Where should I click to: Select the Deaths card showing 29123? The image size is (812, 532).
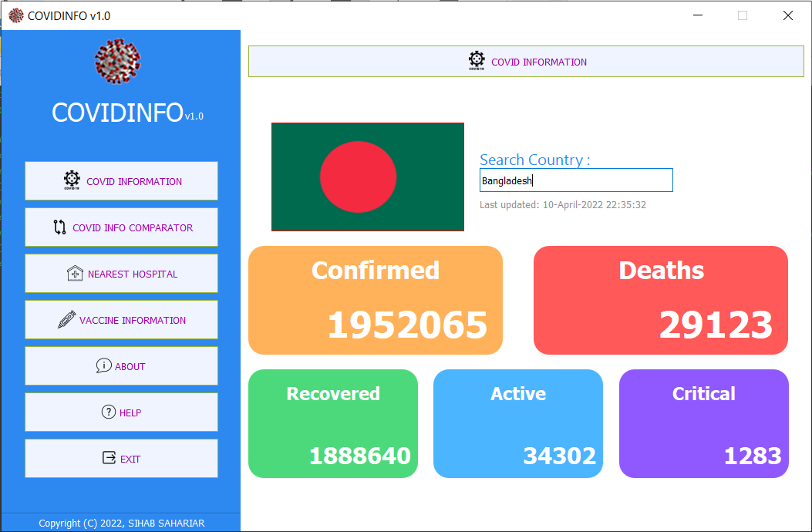661,301
